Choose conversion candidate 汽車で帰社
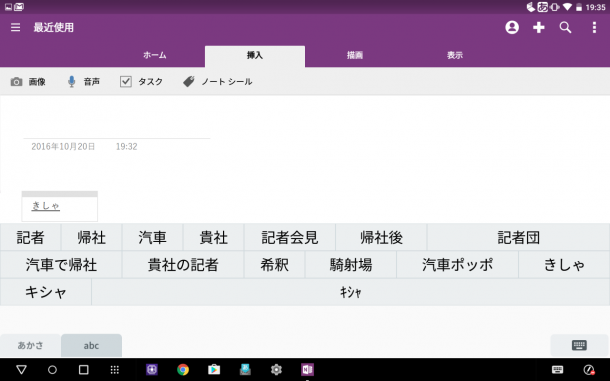This screenshot has width=610, height=381. coord(61,265)
